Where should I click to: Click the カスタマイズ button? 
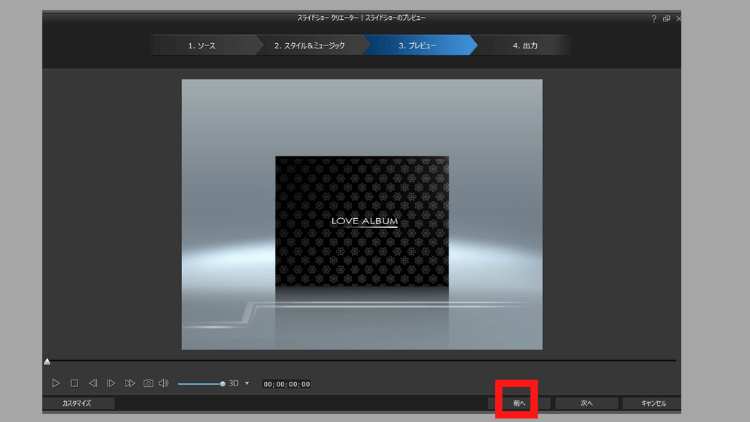78,404
